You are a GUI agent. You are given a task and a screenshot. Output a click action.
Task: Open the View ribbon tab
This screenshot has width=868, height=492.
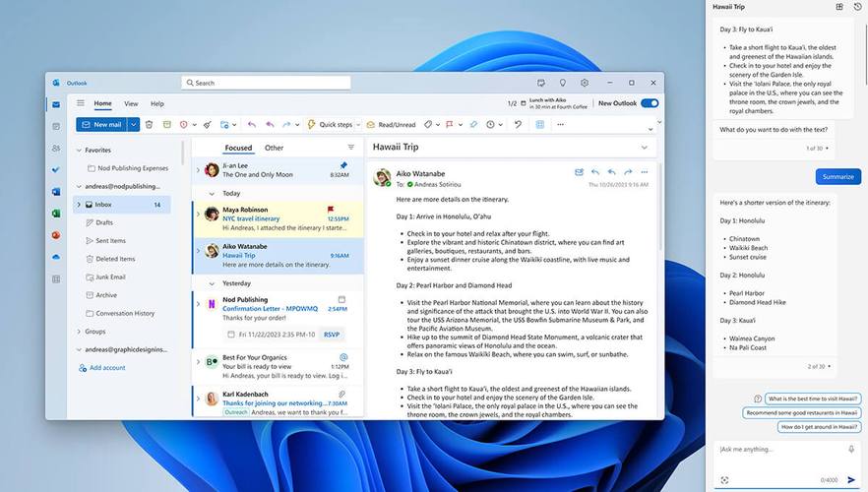point(131,103)
